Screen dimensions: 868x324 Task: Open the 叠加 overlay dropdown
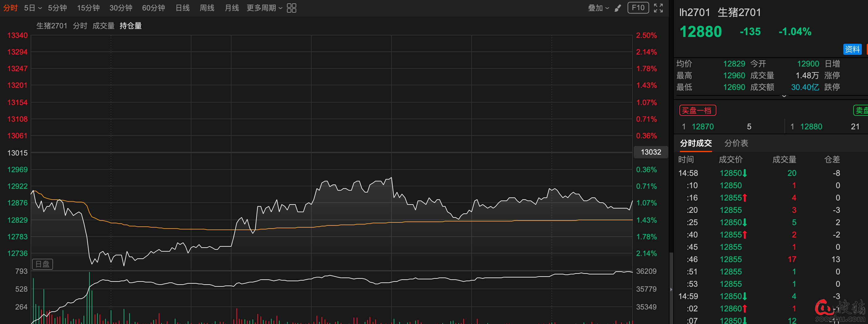[x=598, y=8]
